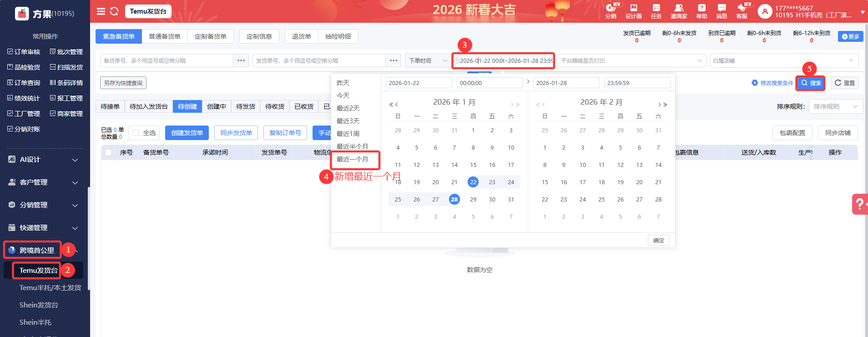The width and height of the screenshot is (868, 337).
Task: Open the 任务 tasks icon
Action: coord(656,11)
